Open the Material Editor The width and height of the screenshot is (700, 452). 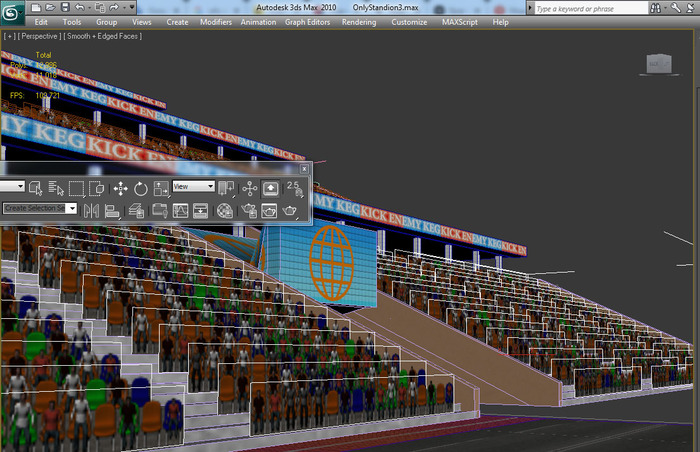tap(225, 210)
